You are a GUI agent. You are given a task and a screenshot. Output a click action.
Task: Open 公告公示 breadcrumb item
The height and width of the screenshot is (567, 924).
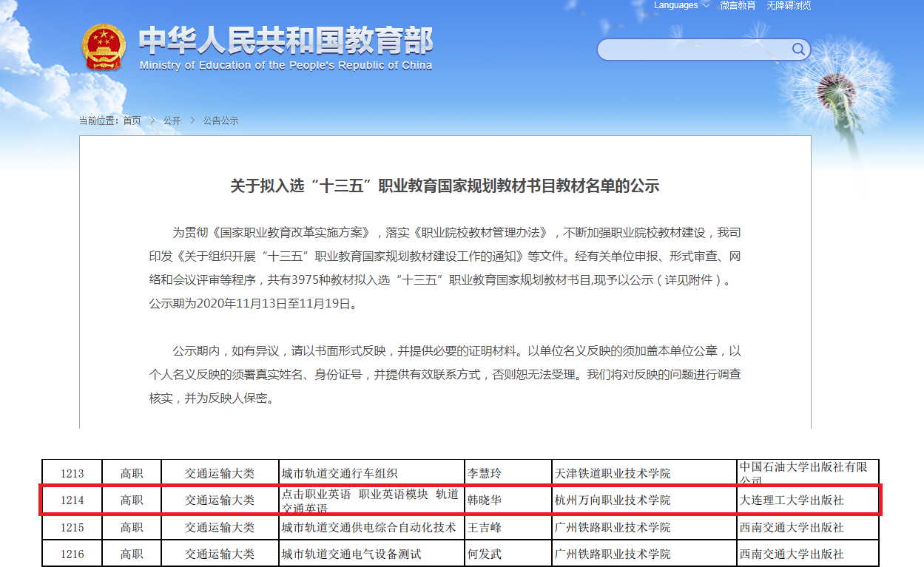220,120
